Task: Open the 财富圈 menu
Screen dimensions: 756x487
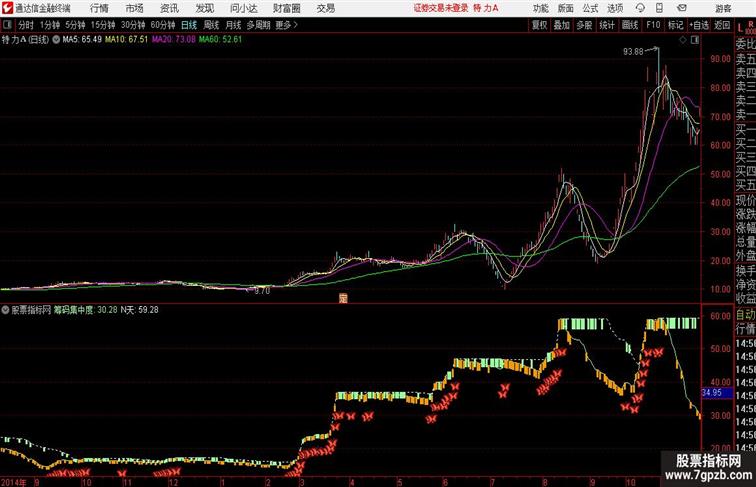Action: click(x=286, y=8)
